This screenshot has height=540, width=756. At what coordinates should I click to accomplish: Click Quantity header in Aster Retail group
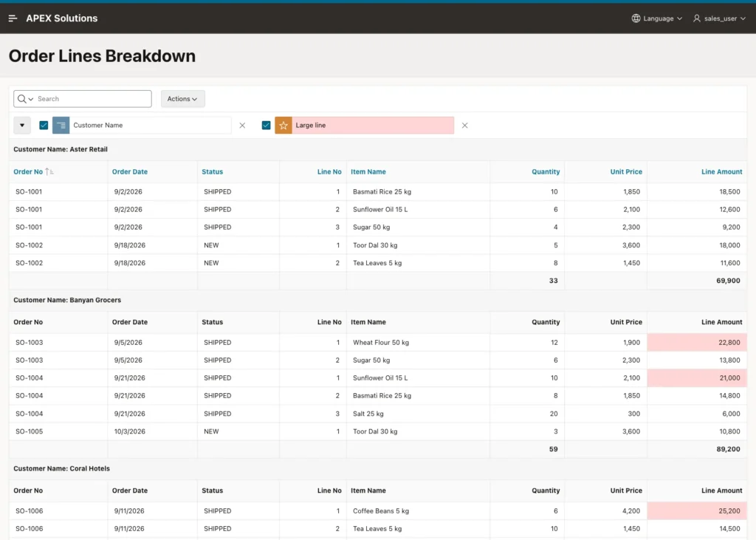pyautogui.click(x=546, y=172)
